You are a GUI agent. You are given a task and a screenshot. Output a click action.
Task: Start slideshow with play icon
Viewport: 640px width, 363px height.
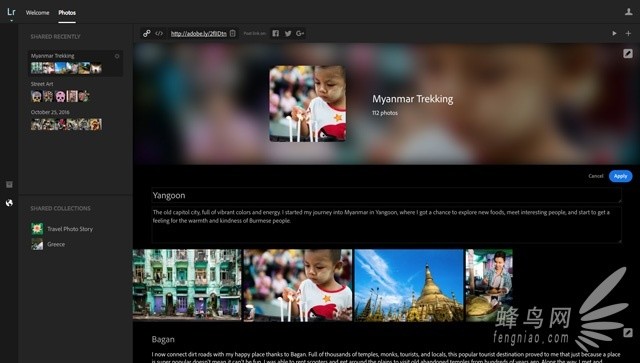(x=614, y=33)
